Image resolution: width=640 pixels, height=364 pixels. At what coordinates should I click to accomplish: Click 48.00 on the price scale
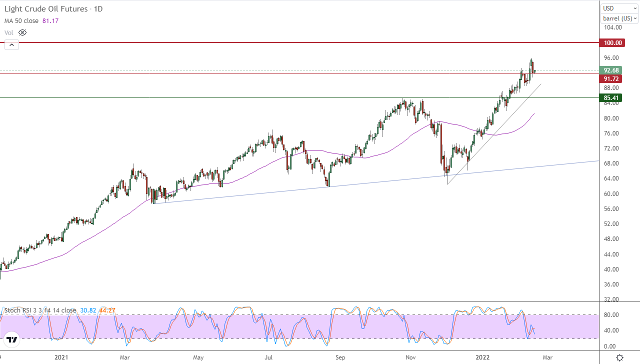click(611, 239)
